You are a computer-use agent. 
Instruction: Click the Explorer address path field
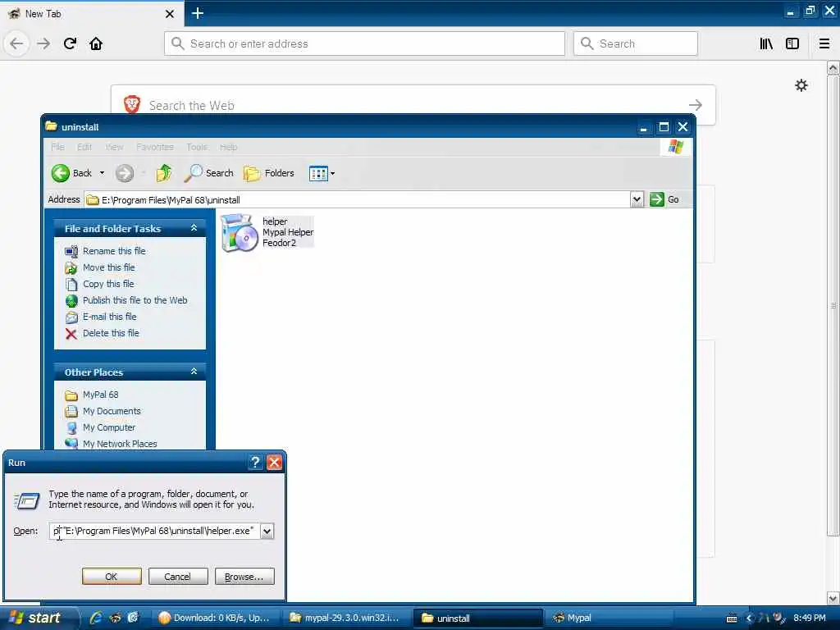358,200
